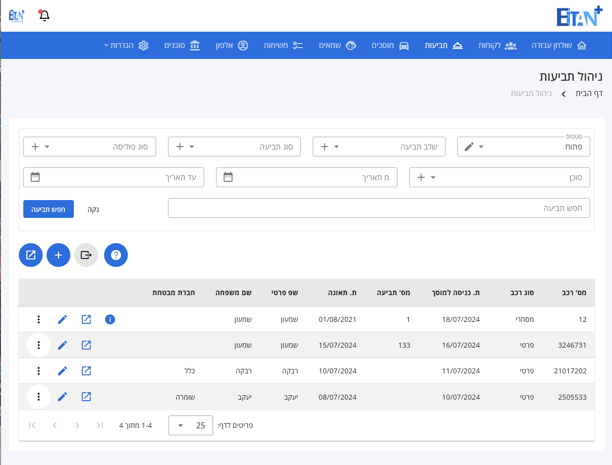This screenshot has width=612, height=465.
Task: Change items per page from 25
Action: [x=190, y=425]
